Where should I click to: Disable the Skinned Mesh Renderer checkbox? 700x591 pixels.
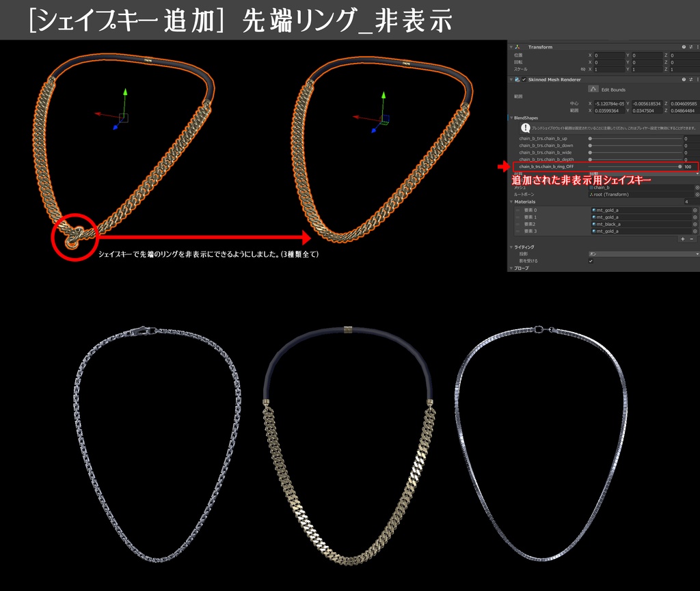[524, 79]
